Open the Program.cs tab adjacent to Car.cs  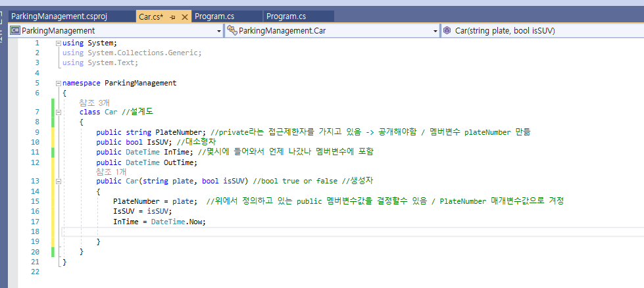214,17
